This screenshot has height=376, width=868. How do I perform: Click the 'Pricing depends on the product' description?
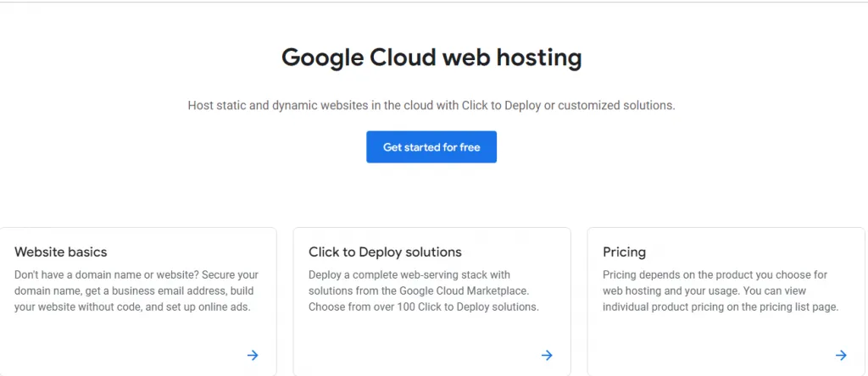(721, 290)
